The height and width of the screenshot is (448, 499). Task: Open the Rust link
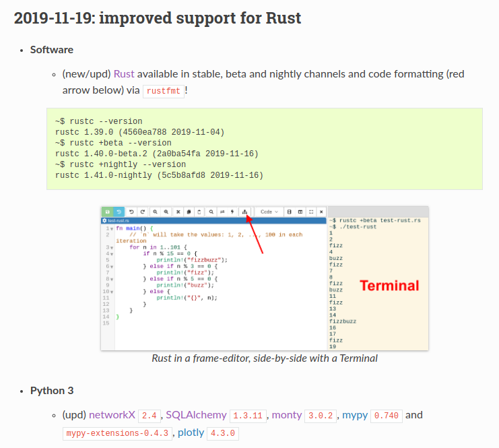pyautogui.click(x=124, y=74)
